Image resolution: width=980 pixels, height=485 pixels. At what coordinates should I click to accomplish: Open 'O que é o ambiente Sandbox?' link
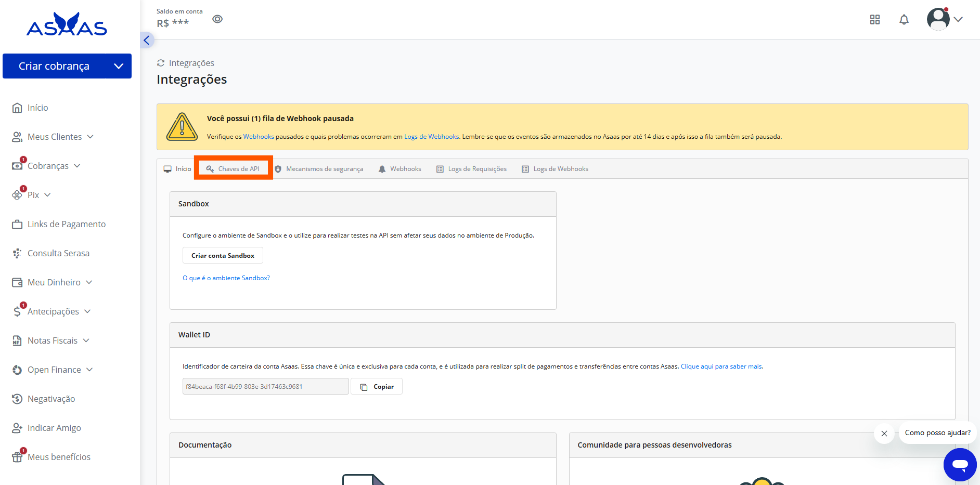tap(226, 278)
